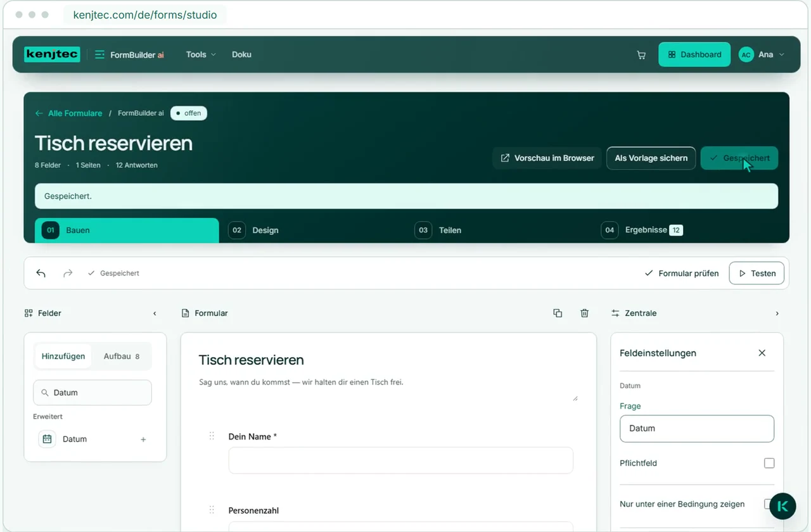Expand the Zentrale panel chevron
The width and height of the screenshot is (811, 532).
pos(777,313)
